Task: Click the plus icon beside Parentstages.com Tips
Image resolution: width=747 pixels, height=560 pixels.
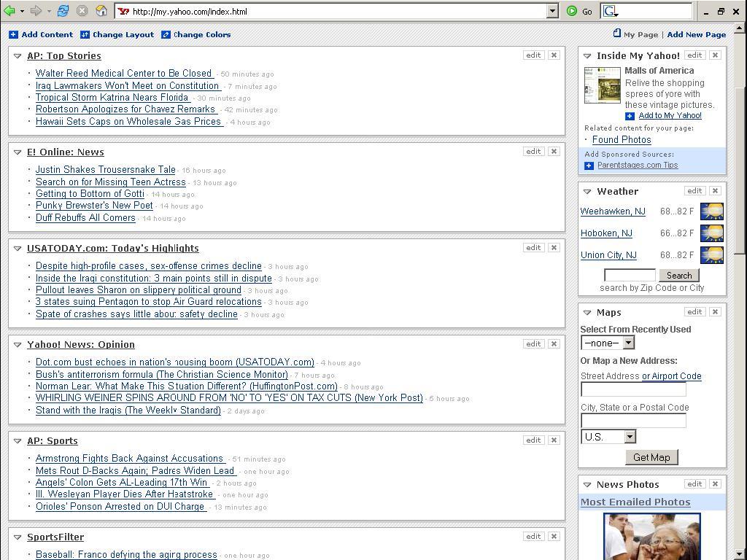Action: click(589, 166)
